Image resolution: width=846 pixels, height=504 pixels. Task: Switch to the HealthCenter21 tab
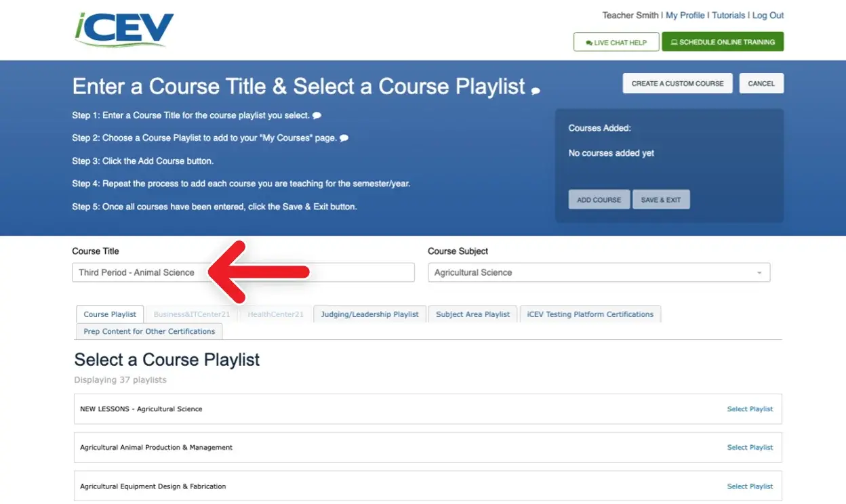275,314
